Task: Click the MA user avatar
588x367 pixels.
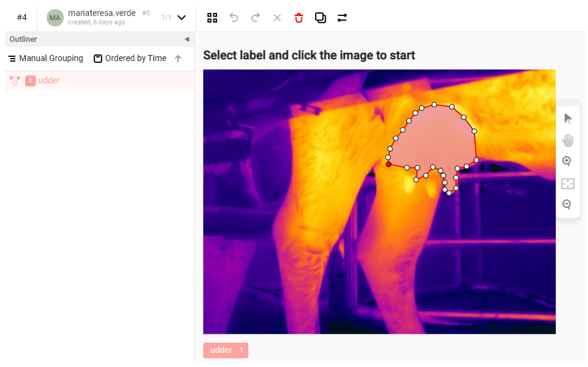Action: point(55,18)
